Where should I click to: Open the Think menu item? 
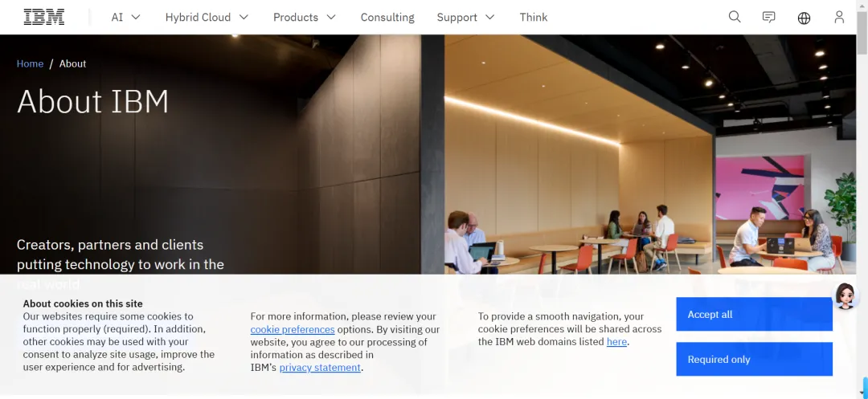534,17
